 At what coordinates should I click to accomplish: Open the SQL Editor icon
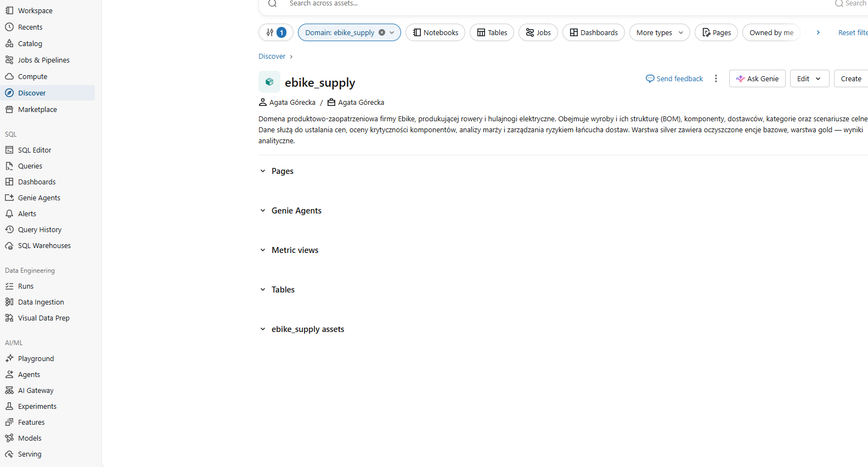9,150
